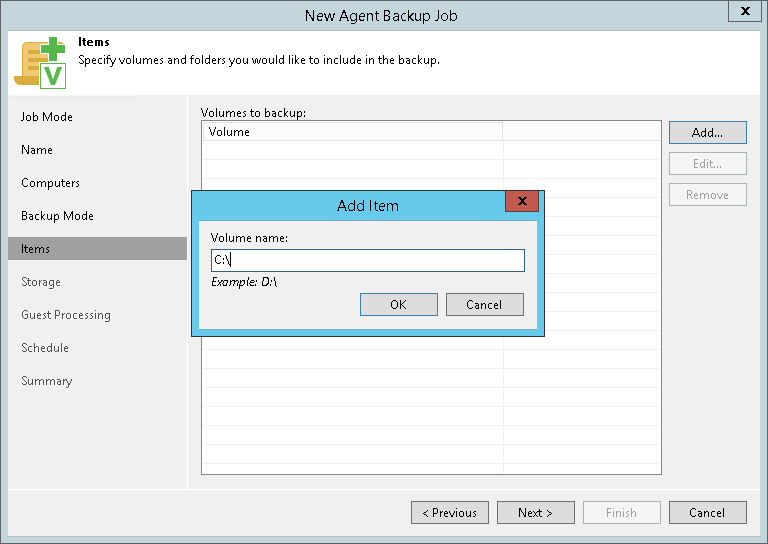
Task: Close the Add Item dialog
Action: click(x=522, y=201)
